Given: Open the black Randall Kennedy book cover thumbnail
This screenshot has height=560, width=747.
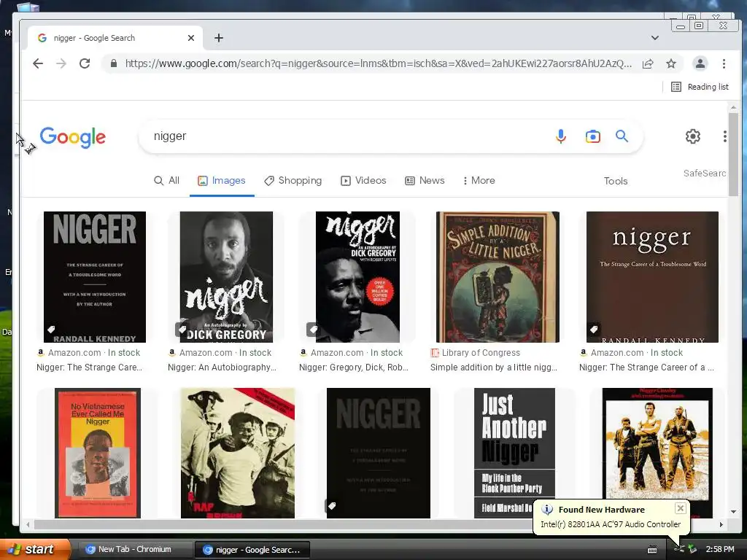Looking at the screenshot, I should (x=95, y=276).
